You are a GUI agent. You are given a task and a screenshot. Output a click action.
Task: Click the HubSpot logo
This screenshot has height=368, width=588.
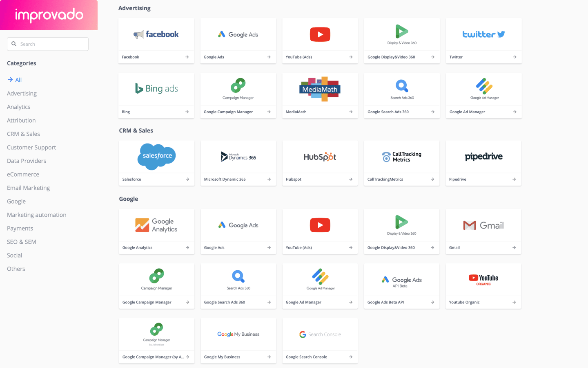click(x=320, y=157)
